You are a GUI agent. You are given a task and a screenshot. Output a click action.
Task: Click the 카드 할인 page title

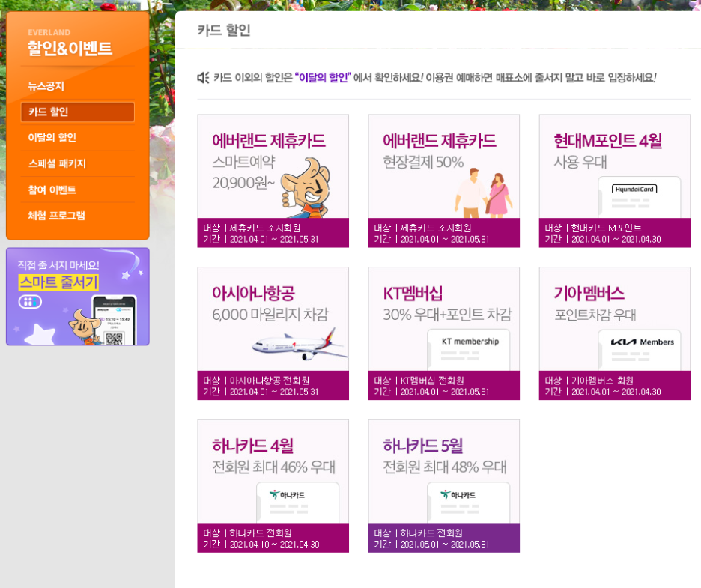tap(224, 30)
